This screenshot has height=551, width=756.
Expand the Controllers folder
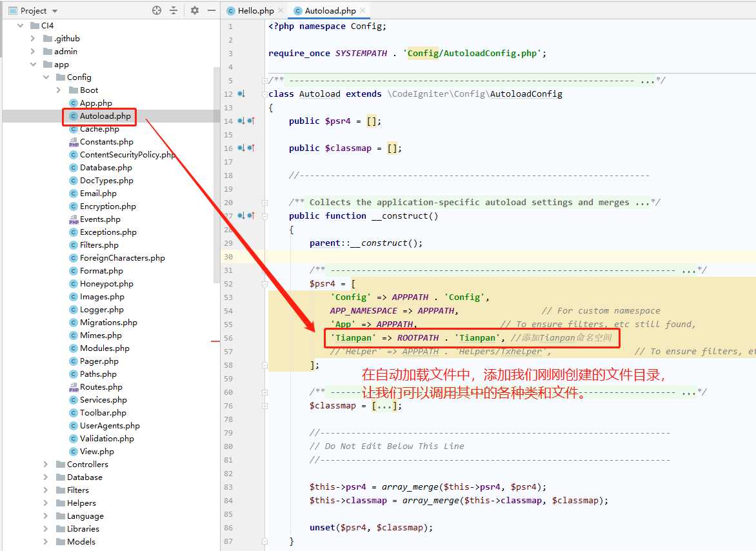point(46,465)
